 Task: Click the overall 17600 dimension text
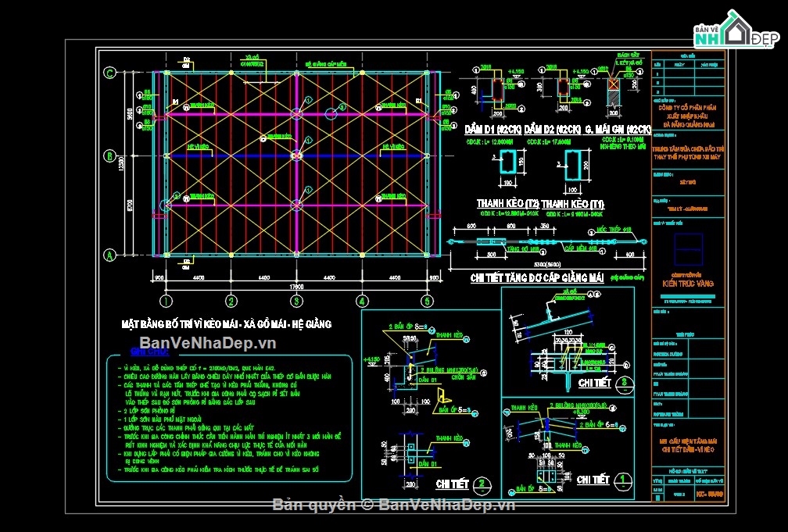pos(295,287)
